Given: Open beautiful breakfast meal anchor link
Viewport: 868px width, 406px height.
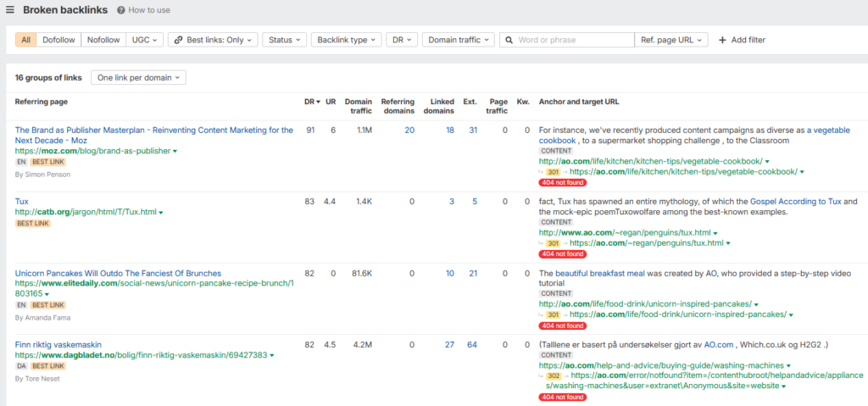Looking at the screenshot, I should point(600,273).
